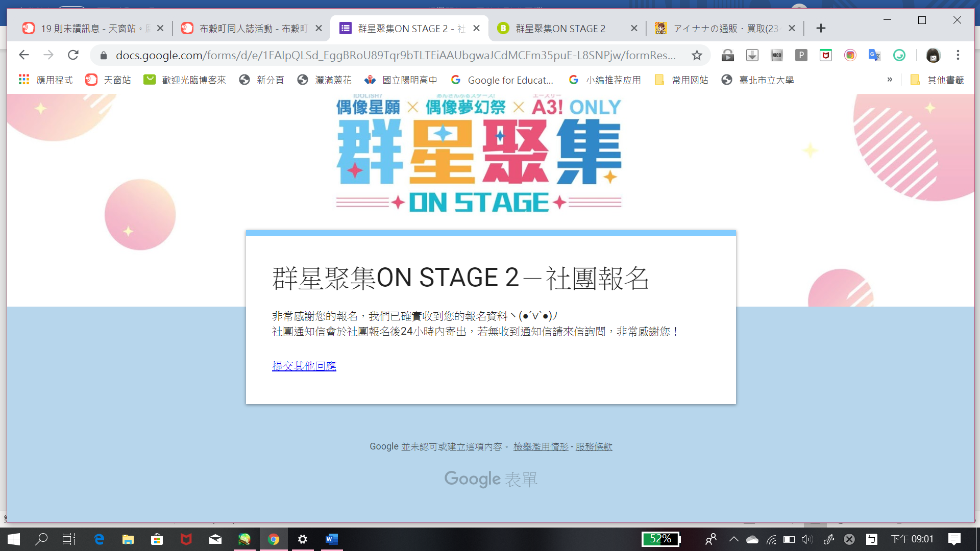Launch Microsoft Edge from taskbar

[99, 539]
